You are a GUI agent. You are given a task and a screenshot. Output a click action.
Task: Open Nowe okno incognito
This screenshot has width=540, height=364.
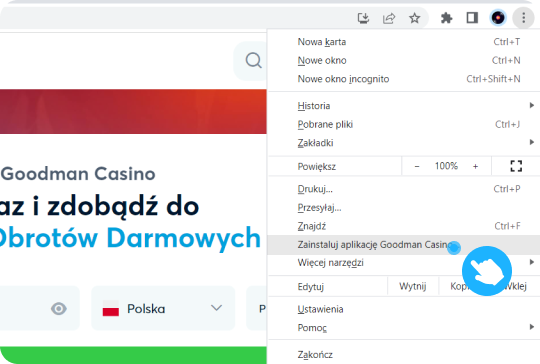point(404,79)
